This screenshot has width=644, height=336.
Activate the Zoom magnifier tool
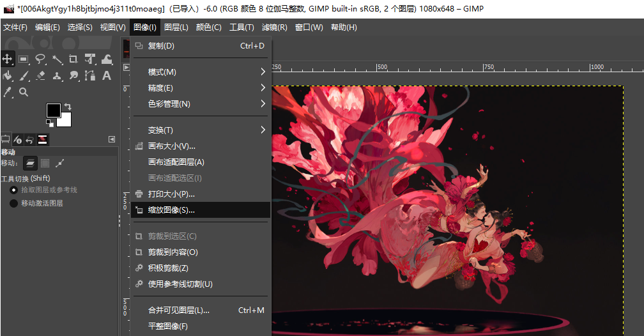(24, 92)
